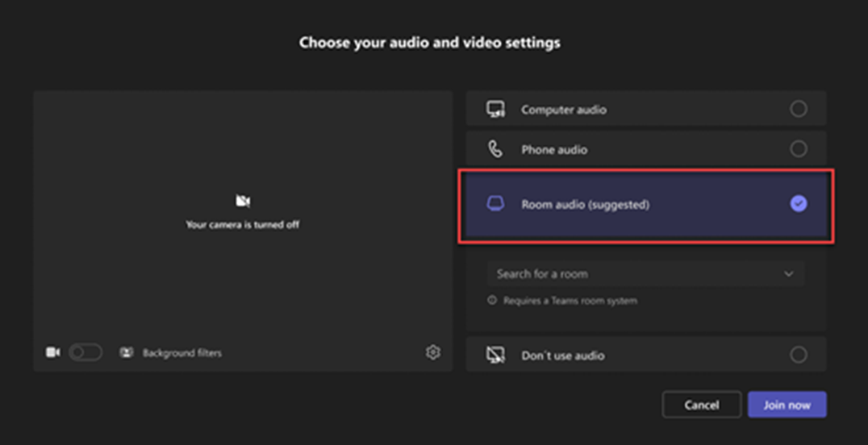Select the Don't use audio radio button

click(799, 355)
